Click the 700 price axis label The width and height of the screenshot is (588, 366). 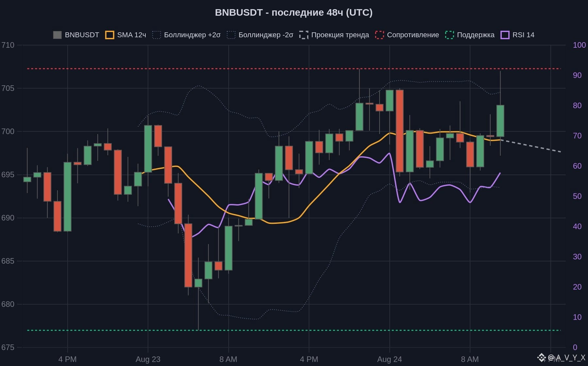point(8,131)
